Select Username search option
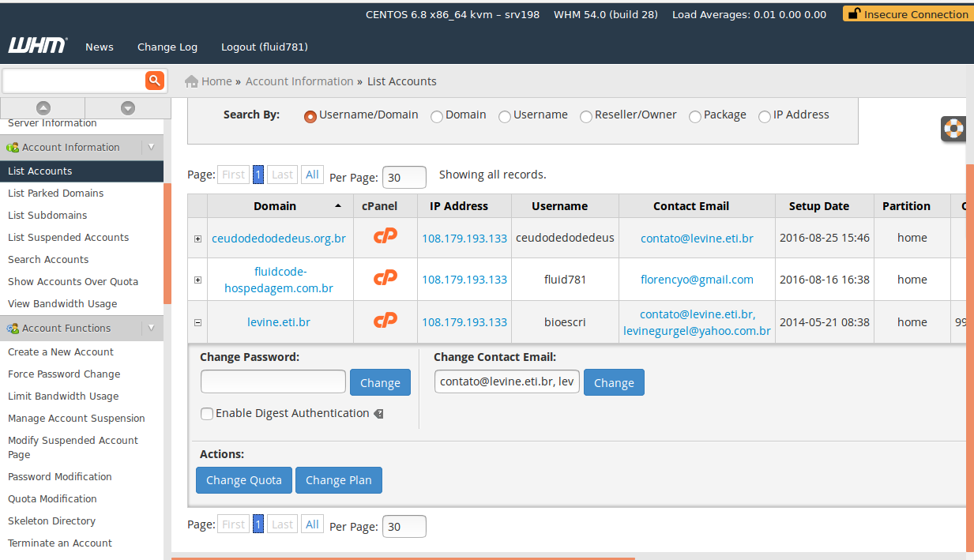This screenshot has width=974, height=560. [504, 116]
